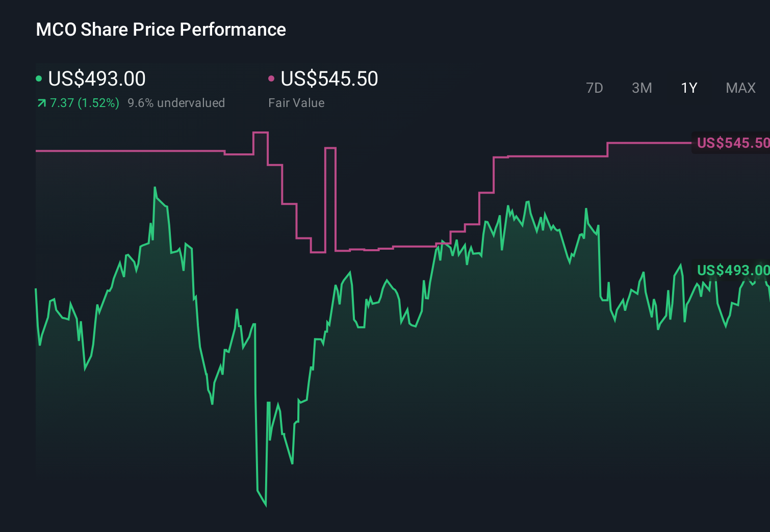The height and width of the screenshot is (532, 770).
Task: Click the lowest dip of the share price line
Action: [x=266, y=506]
